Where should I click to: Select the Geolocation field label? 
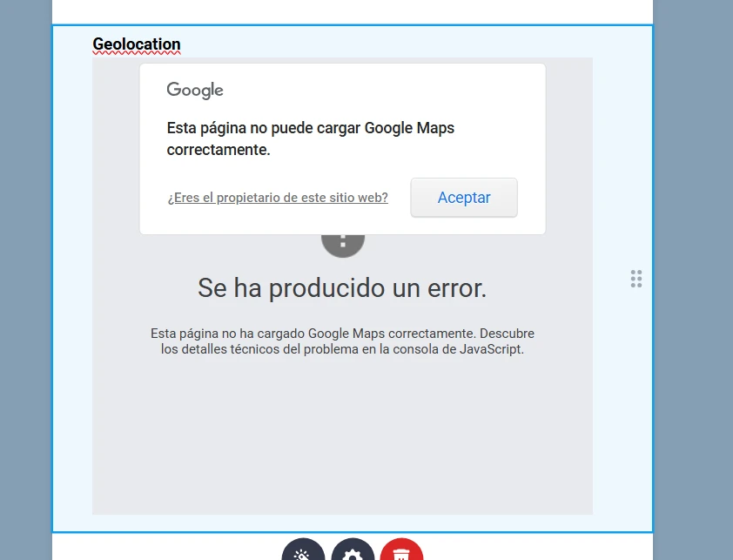pyautogui.click(x=137, y=44)
